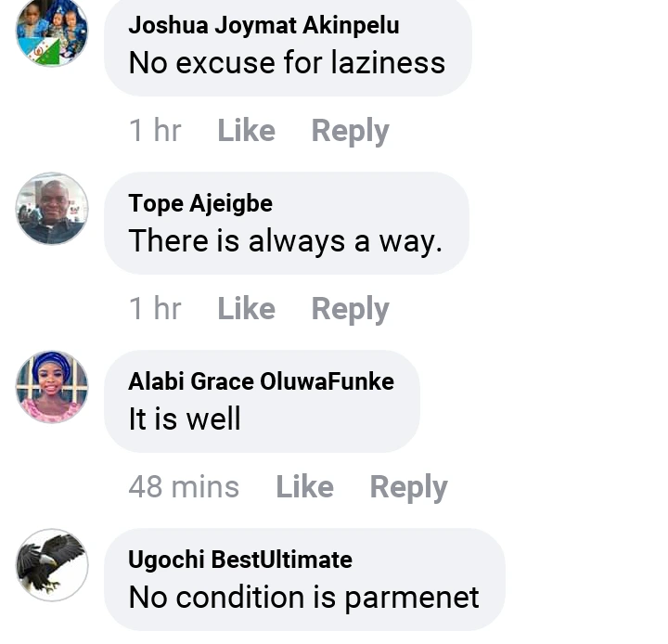Reply to Alabi Grace OluwaFunke's comment
Viewport: 668px width, 644px height.
408,487
